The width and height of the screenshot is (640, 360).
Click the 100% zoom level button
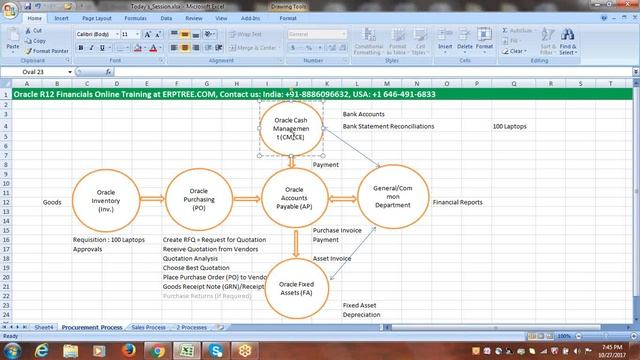pos(564,336)
